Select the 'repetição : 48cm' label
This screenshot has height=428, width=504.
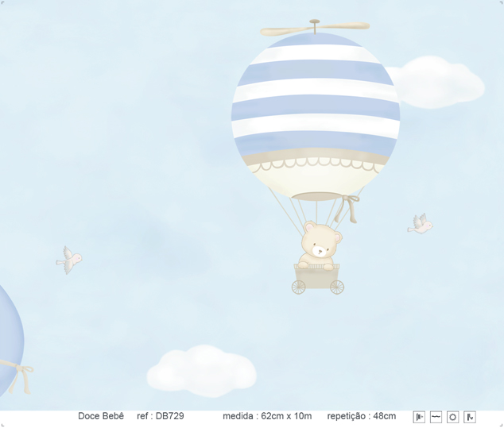[361, 416]
